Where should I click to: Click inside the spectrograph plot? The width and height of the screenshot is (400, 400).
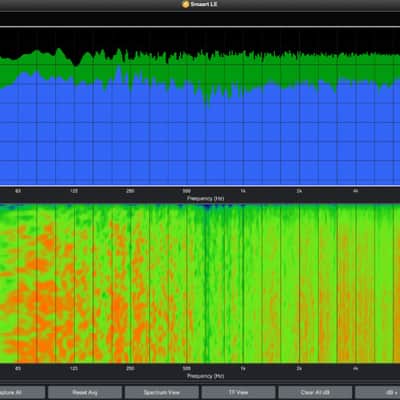[200, 283]
